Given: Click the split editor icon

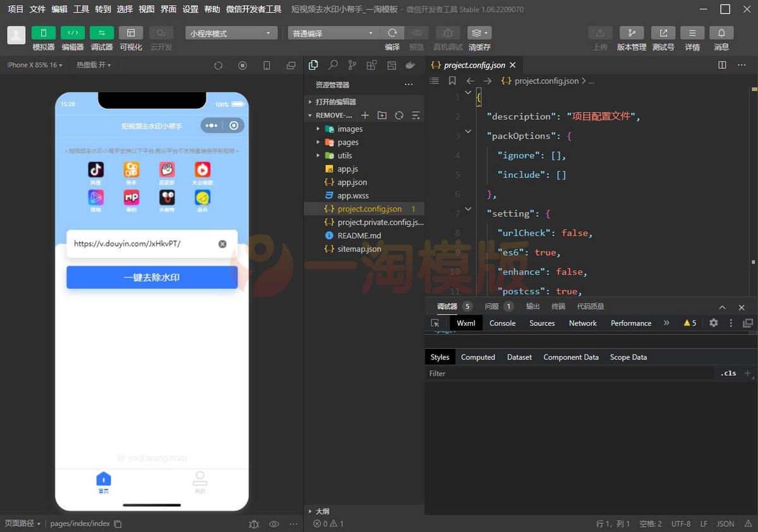Looking at the screenshot, I should (723, 65).
